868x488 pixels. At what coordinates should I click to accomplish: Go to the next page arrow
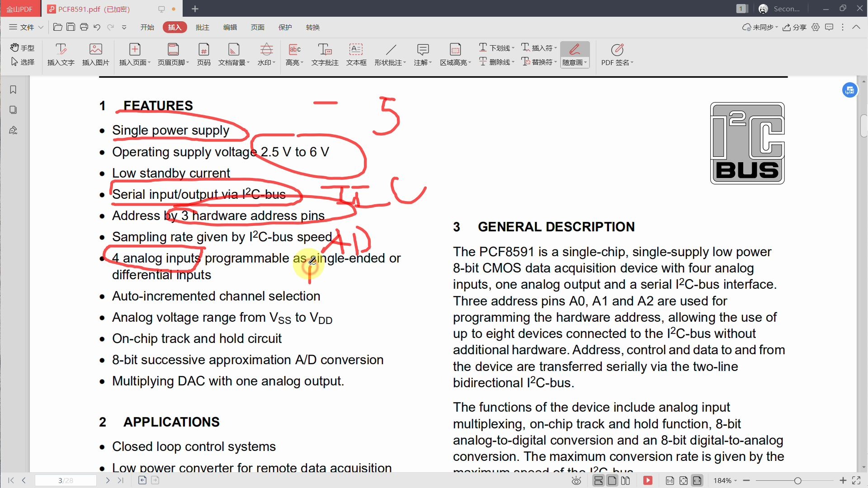[x=108, y=480]
